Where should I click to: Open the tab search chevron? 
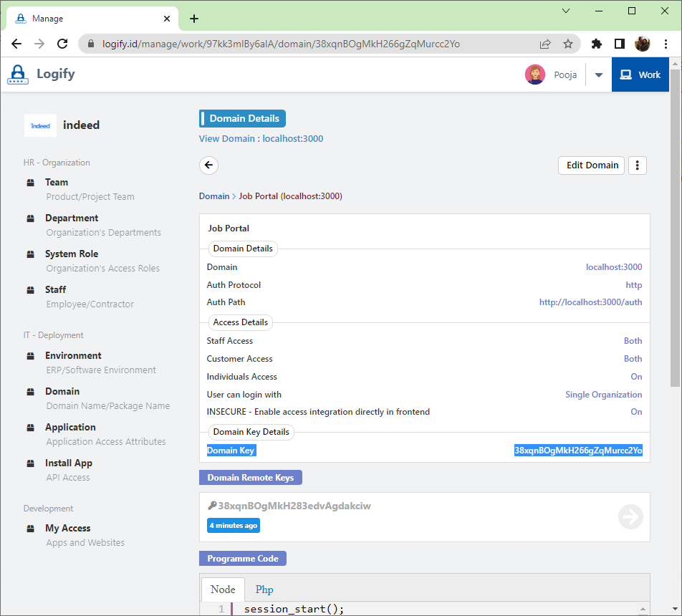pyautogui.click(x=566, y=11)
